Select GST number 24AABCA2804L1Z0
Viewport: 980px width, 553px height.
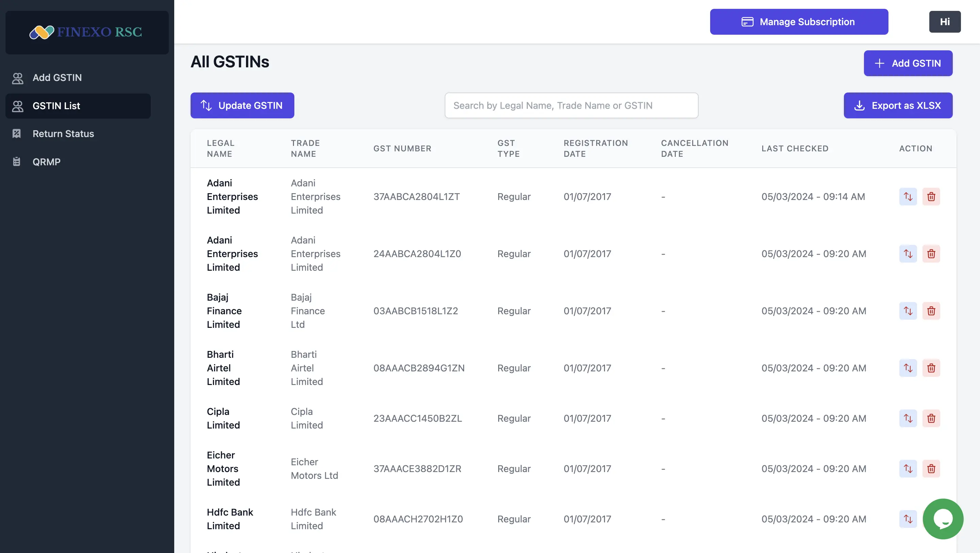pos(417,254)
